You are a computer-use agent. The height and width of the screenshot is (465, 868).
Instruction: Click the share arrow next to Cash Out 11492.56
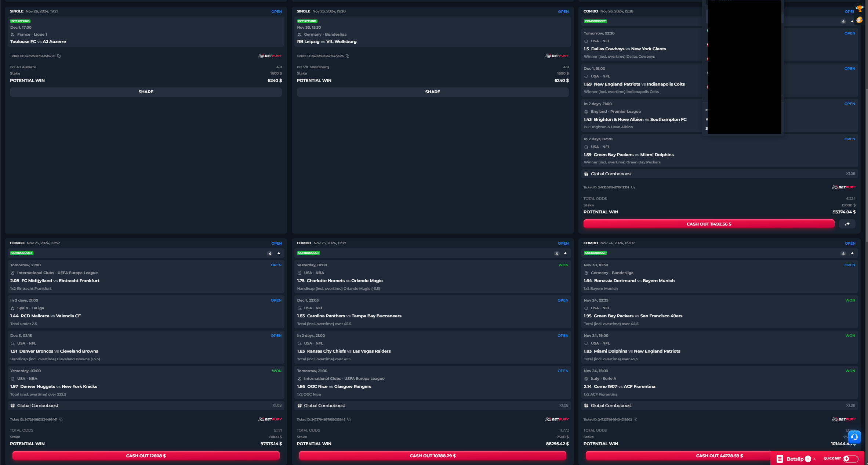pyautogui.click(x=847, y=224)
